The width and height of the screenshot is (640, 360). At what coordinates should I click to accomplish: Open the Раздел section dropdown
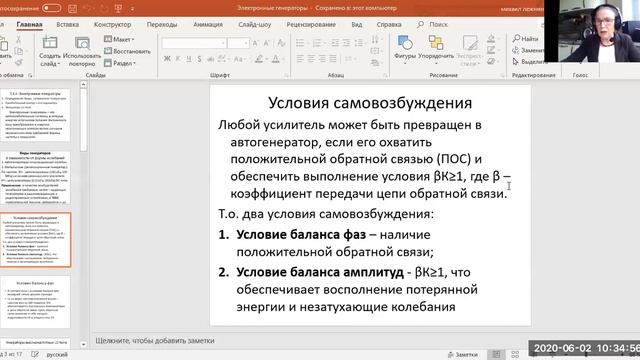(120, 63)
